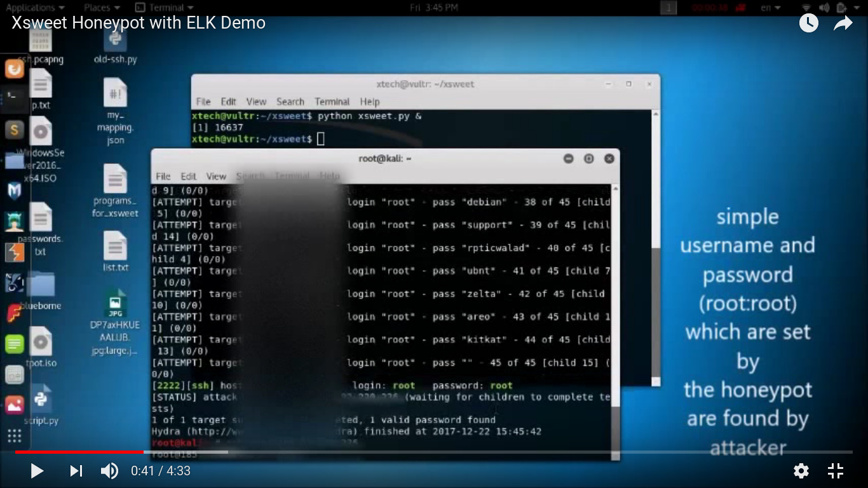Launch Metasploit M icon in the dock

[14, 191]
